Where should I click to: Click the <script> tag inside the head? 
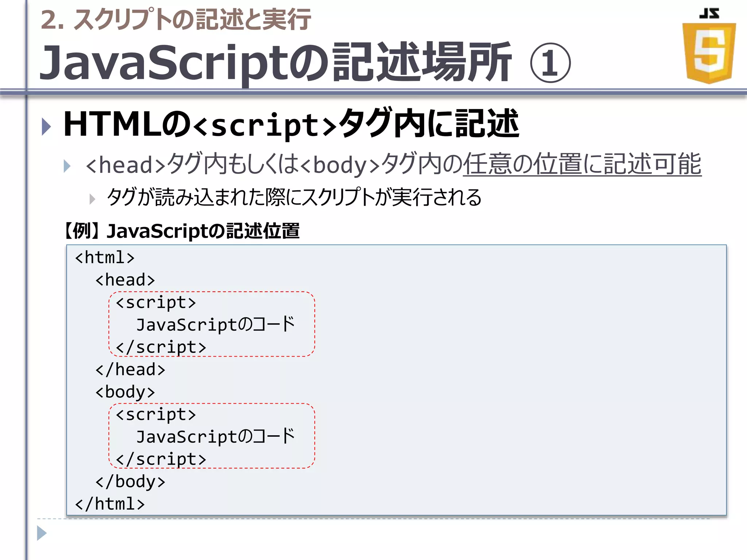(156, 303)
